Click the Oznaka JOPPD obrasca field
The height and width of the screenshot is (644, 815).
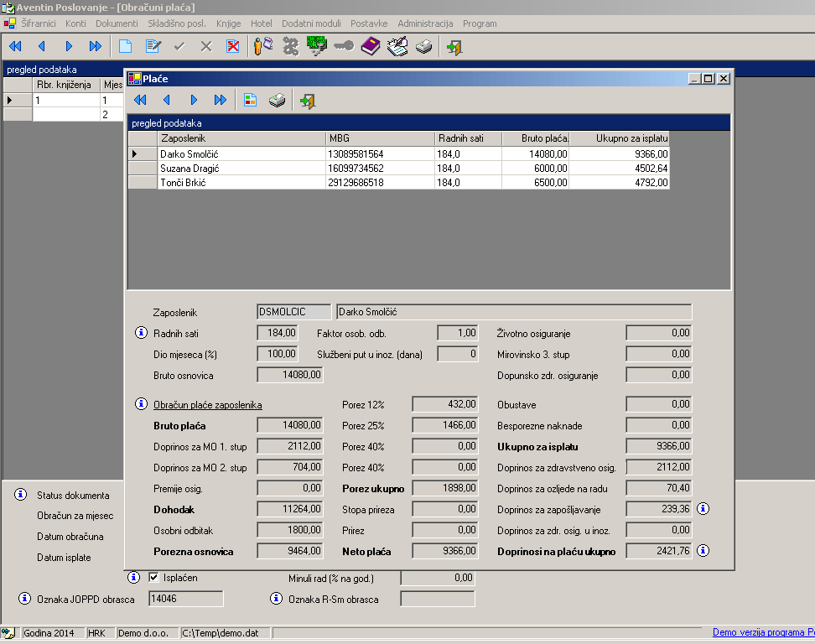pos(185,599)
